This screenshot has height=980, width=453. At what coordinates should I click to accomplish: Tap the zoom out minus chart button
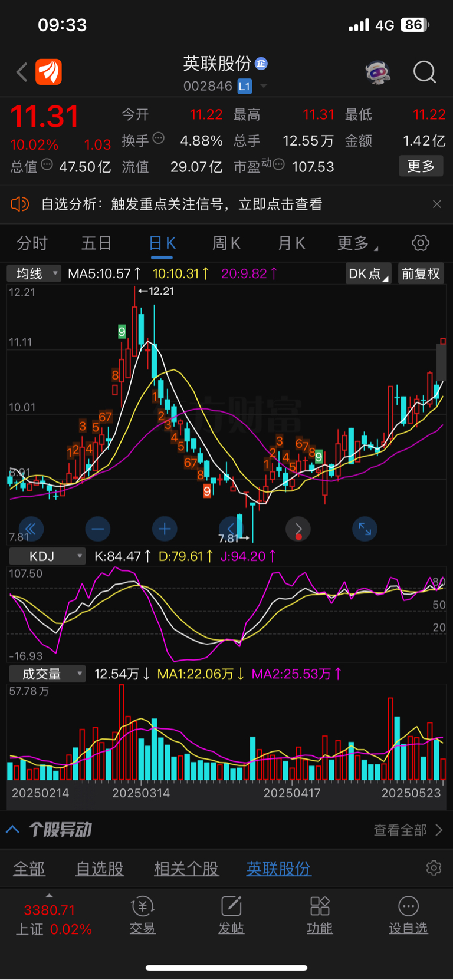click(98, 529)
